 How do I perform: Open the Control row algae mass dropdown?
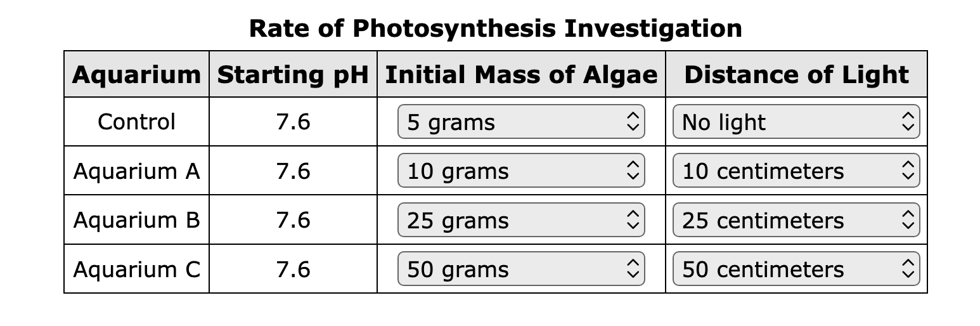click(x=521, y=122)
